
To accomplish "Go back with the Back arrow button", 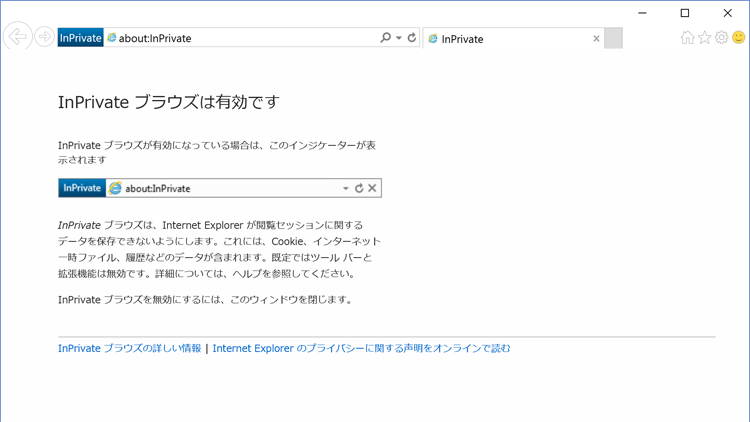I will pos(18,36).
